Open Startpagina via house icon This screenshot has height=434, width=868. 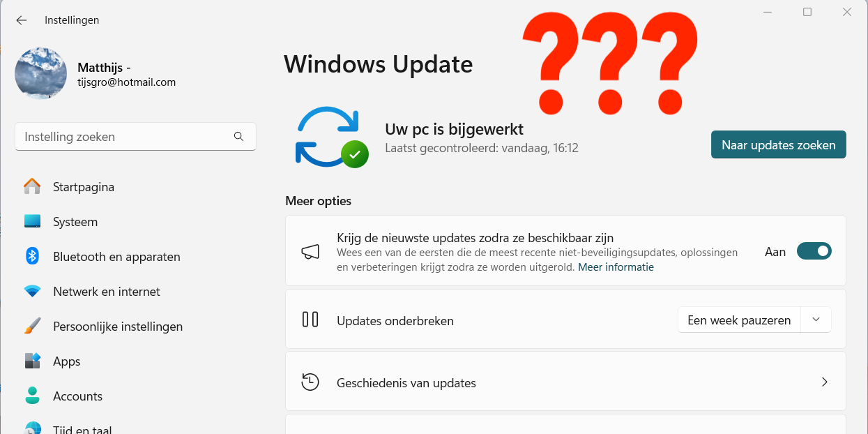32,186
